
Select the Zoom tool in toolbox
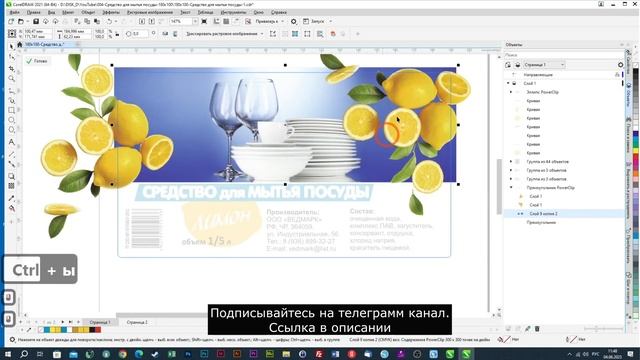(11, 78)
